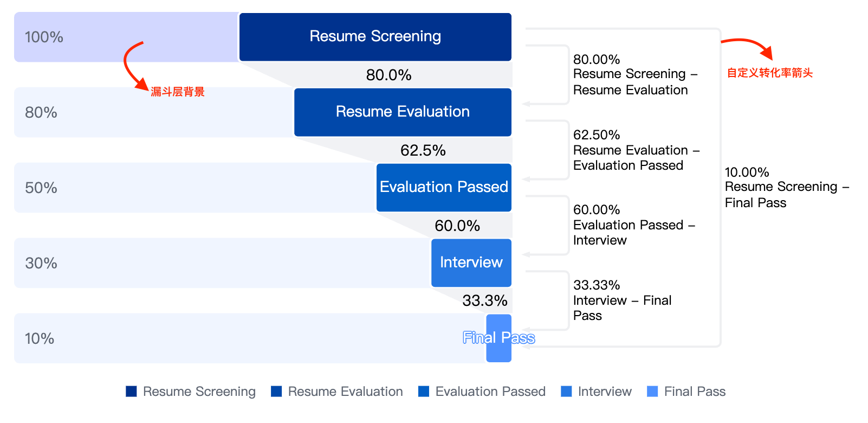Click the 80.0% conversion rate label
Viewport: 868px width, 423px height.
click(388, 75)
